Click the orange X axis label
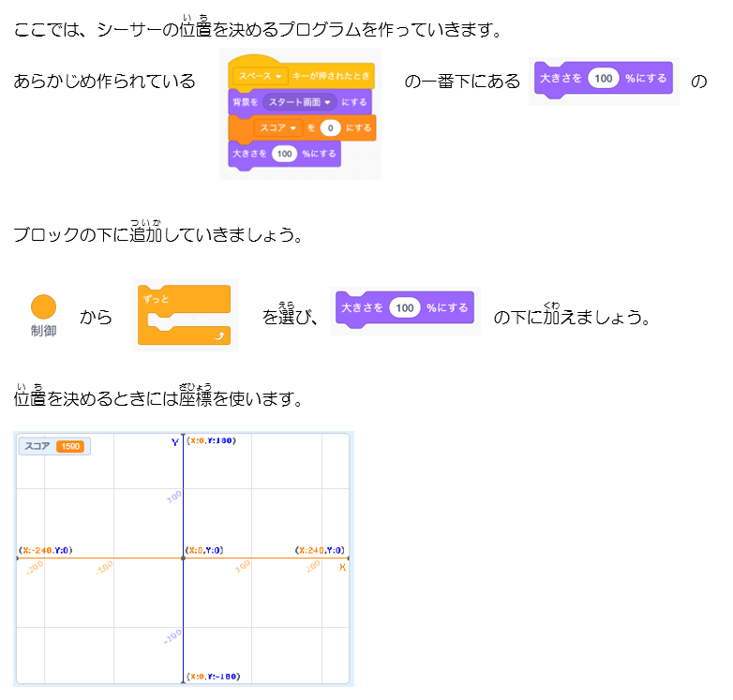The image size is (733, 700). click(341, 568)
